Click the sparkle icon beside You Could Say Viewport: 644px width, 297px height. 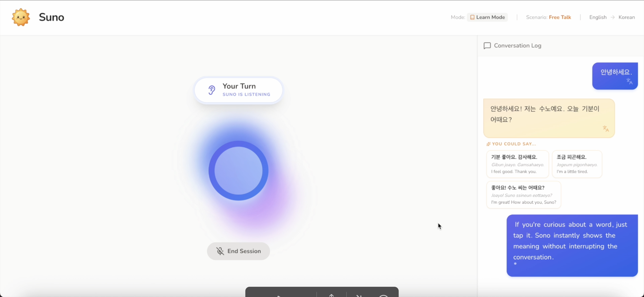pyautogui.click(x=488, y=144)
